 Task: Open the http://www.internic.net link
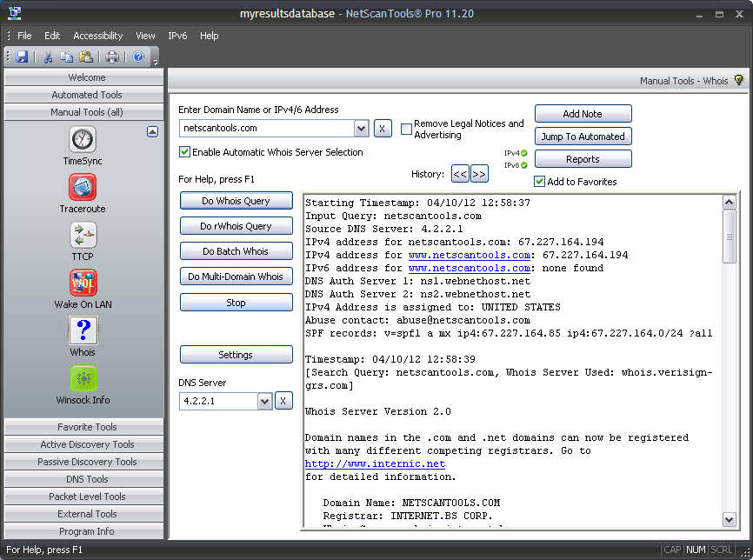pos(375,464)
